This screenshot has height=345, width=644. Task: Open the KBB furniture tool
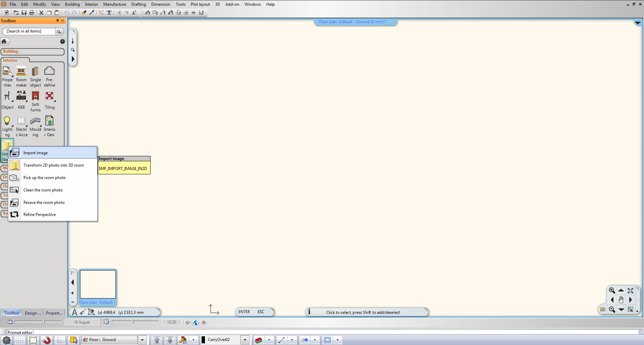21,97
